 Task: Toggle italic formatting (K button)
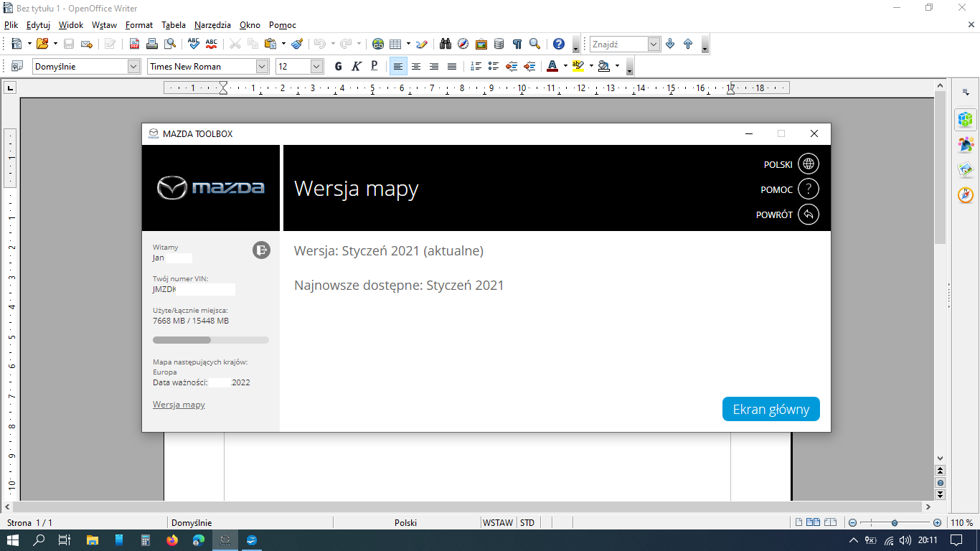(357, 66)
